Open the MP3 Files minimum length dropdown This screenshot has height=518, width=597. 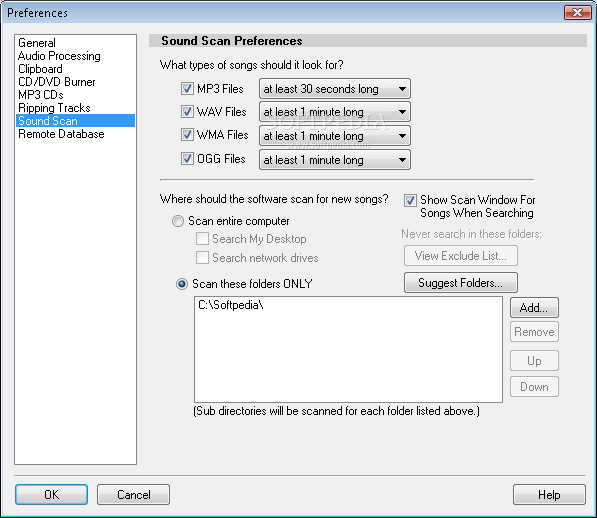(x=335, y=89)
